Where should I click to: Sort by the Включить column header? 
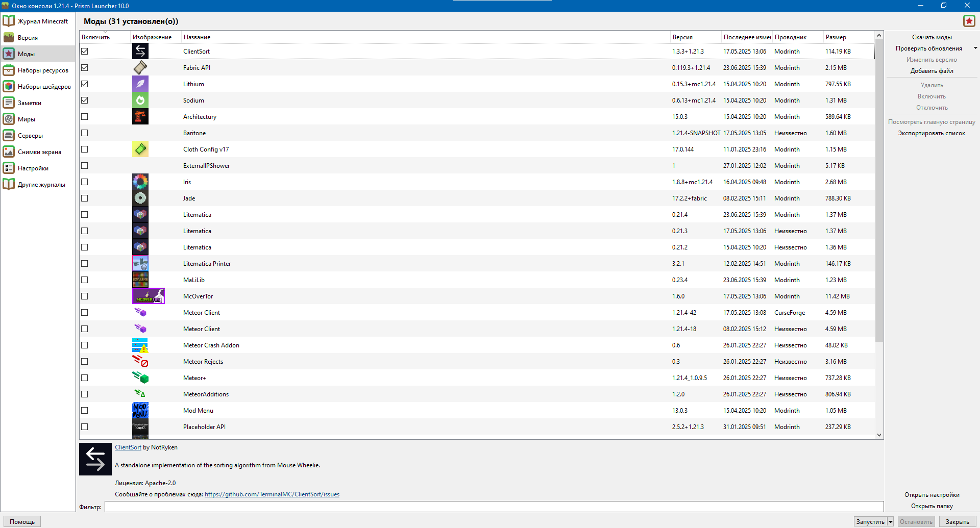[105, 37]
